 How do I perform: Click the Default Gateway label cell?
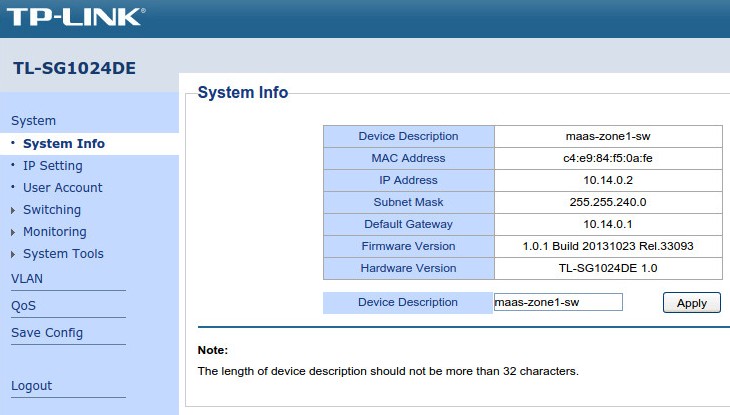tap(409, 224)
